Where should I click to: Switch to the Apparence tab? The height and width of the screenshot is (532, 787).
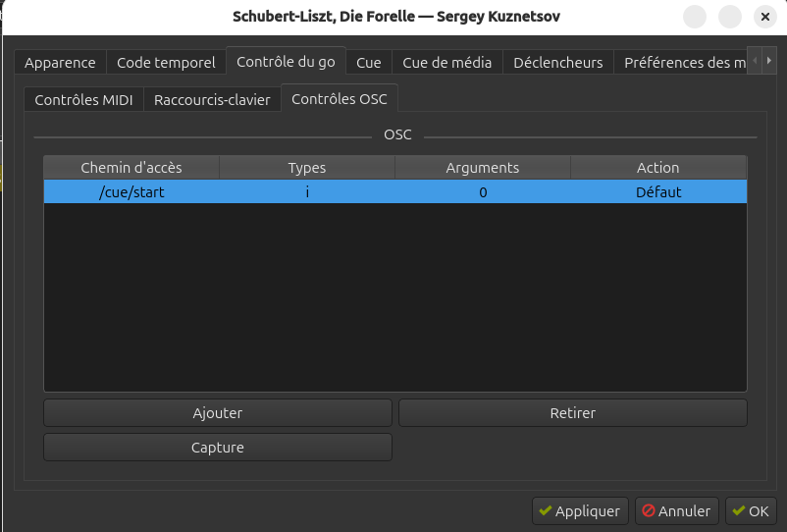click(x=60, y=63)
